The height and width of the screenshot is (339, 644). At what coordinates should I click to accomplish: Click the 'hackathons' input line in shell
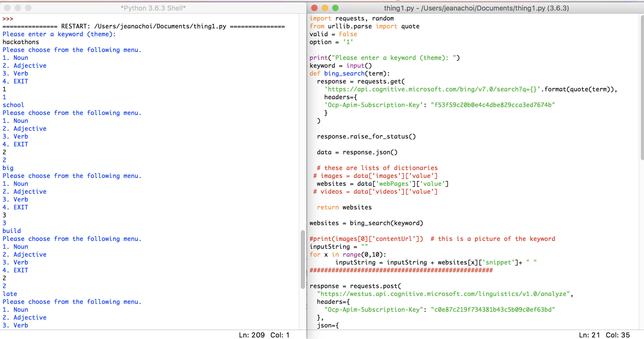[x=21, y=42]
